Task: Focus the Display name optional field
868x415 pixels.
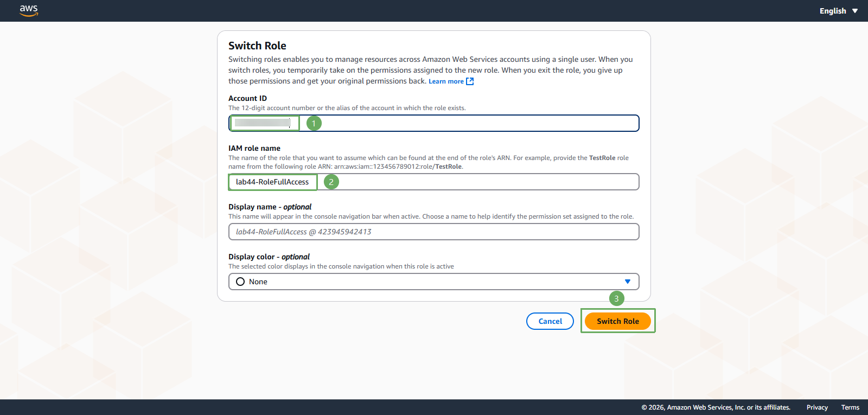Action: [x=434, y=232]
